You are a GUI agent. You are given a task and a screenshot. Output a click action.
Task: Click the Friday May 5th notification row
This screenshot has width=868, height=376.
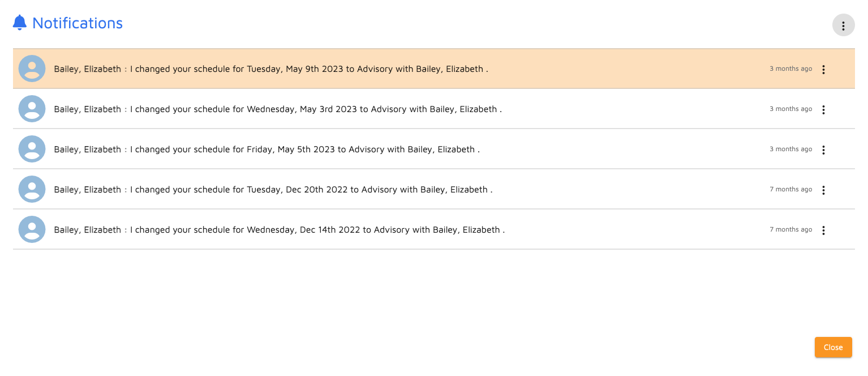[x=266, y=149]
